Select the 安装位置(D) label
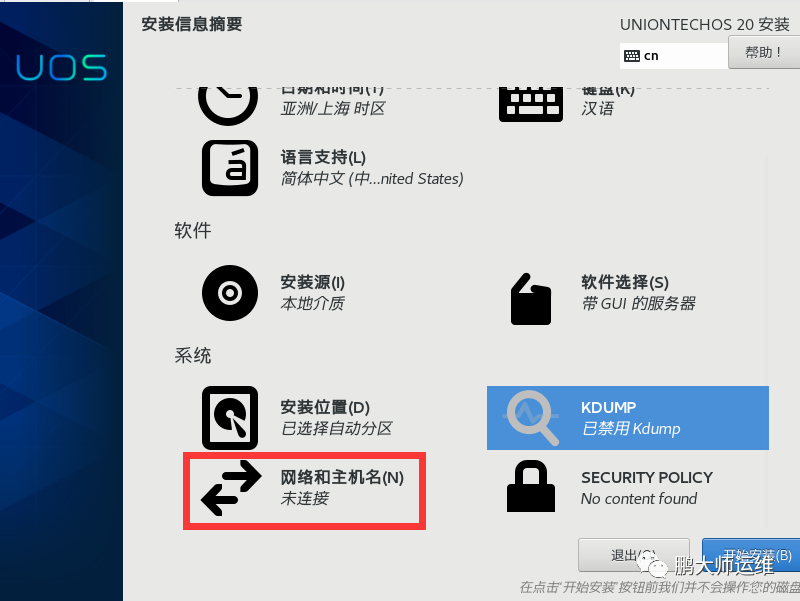Image resolution: width=800 pixels, height=601 pixels. (325, 407)
